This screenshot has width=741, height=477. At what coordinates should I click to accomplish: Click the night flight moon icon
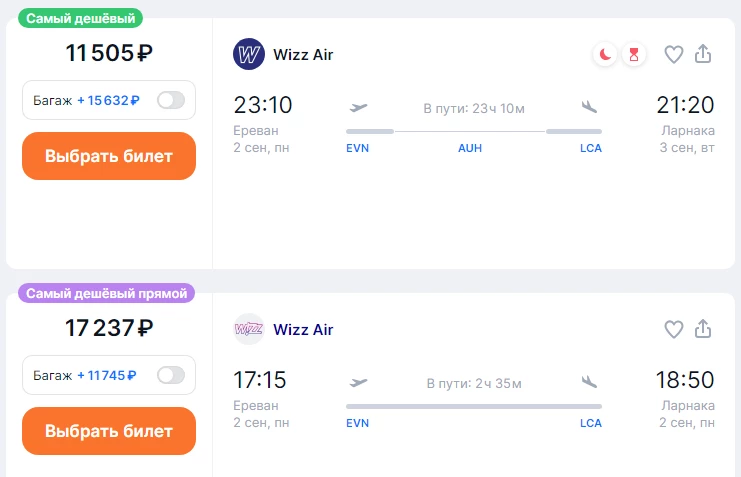(605, 54)
